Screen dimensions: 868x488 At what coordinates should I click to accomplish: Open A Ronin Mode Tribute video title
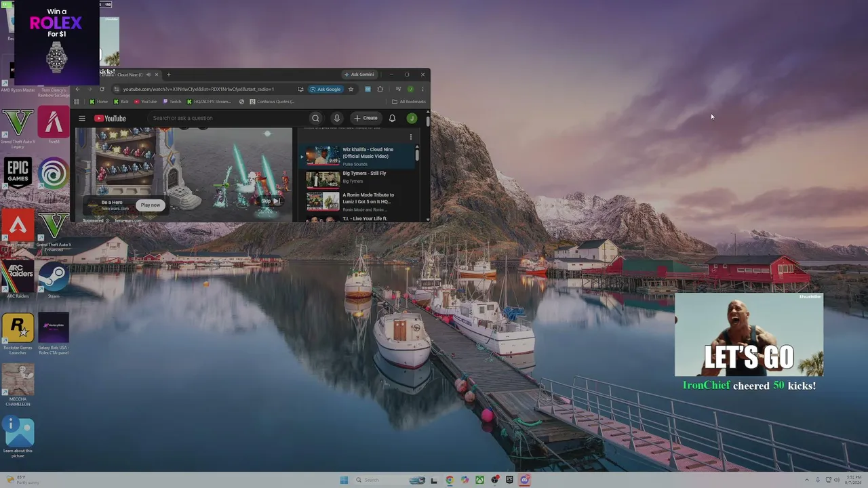[368, 198]
